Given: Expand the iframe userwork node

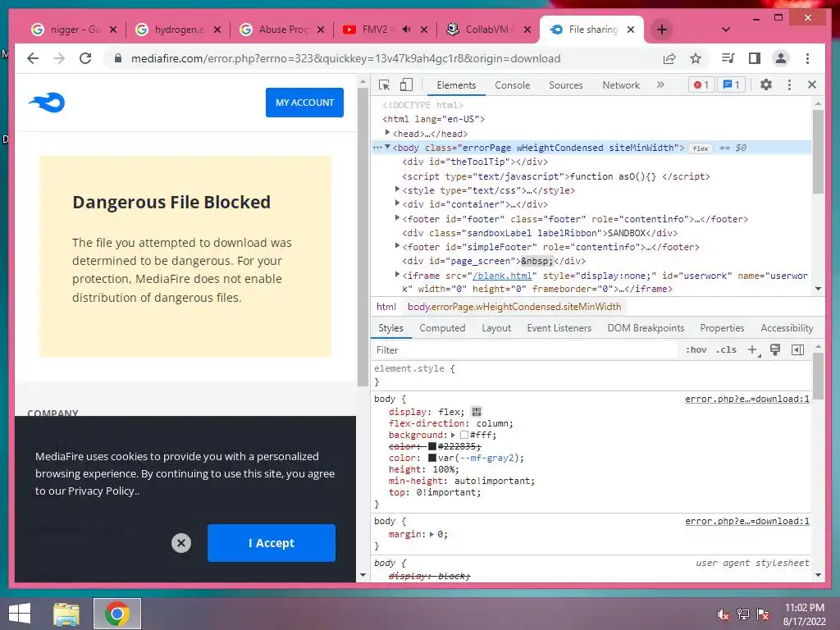Looking at the screenshot, I should point(397,274).
